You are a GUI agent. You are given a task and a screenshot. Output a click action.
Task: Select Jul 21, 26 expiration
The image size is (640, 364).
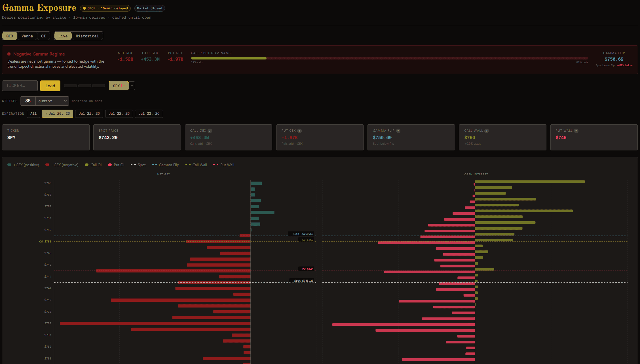[89, 114]
